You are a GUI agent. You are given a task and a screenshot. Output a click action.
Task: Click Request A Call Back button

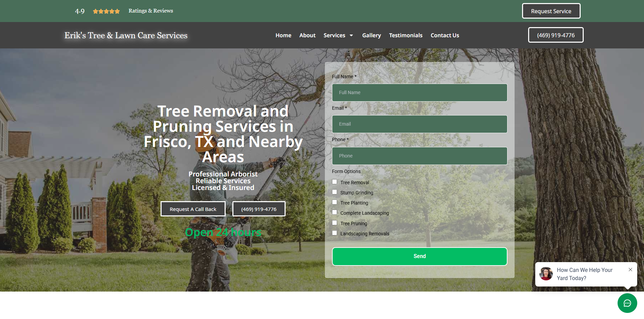pos(193,209)
